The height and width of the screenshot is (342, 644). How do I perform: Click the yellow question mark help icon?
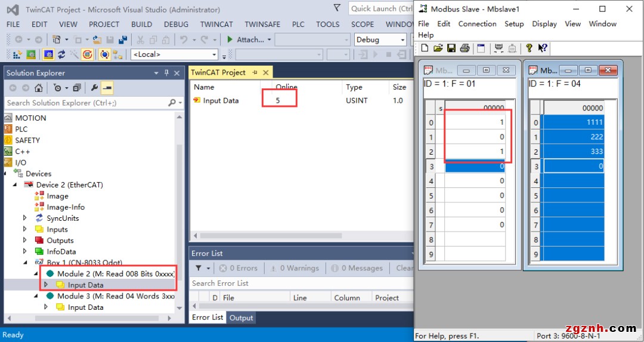coord(529,48)
